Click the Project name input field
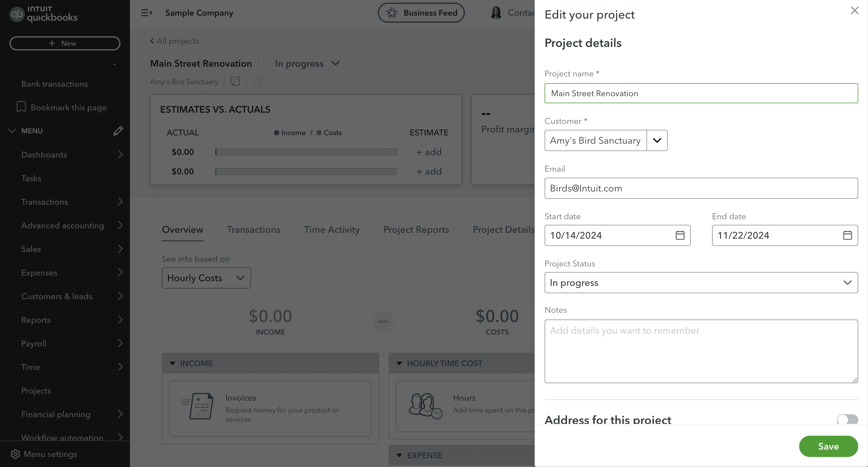Screen dimensions: 868x467 tap(701, 93)
